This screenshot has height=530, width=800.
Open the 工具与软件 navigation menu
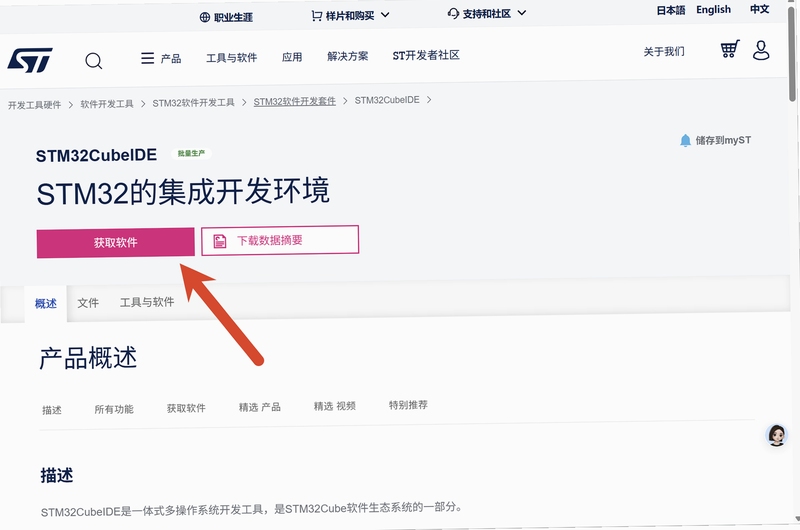coord(231,58)
